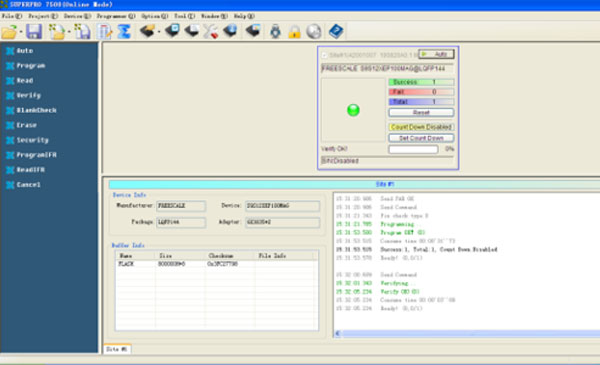Viewport: 600px width, 365px height.
Task: Click the Set Count Down button
Action: 421,138
